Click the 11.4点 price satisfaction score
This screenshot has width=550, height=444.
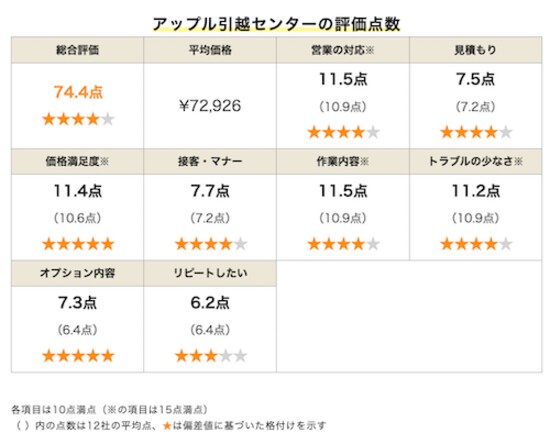tap(78, 191)
